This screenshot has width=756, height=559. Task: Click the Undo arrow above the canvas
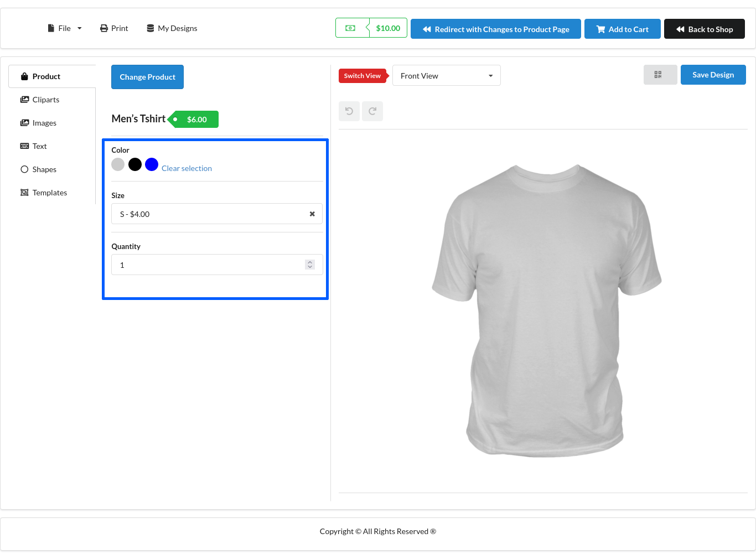pyautogui.click(x=349, y=111)
